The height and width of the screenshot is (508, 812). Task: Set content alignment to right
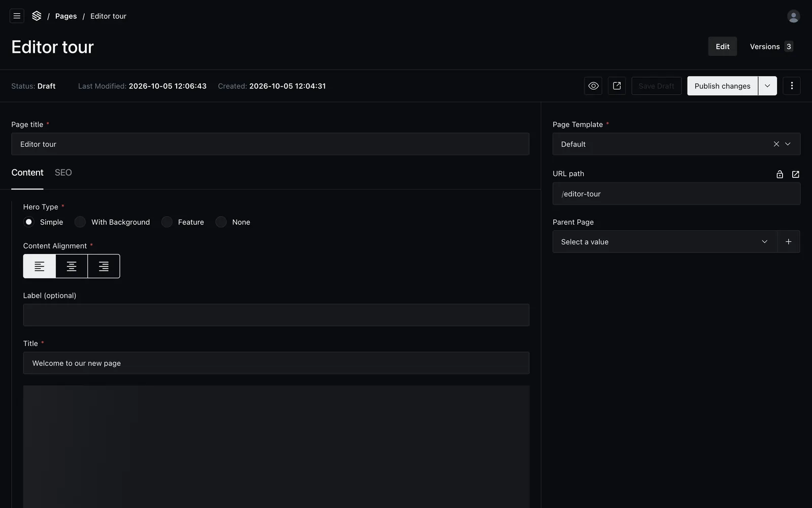(x=104, y=266)
